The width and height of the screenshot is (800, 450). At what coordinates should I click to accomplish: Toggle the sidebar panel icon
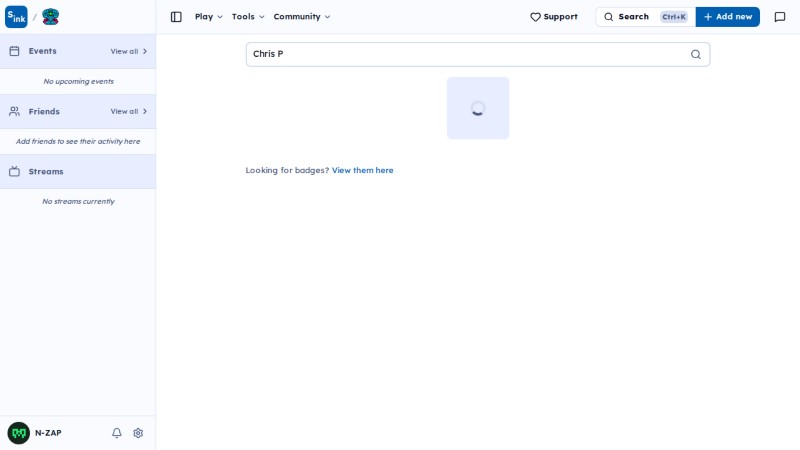tap(176, 17)
